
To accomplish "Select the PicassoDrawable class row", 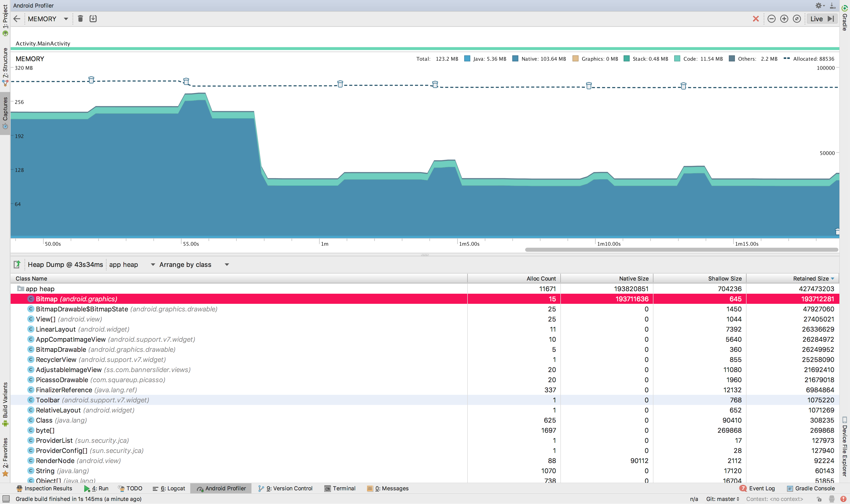I will pos(425,380).
